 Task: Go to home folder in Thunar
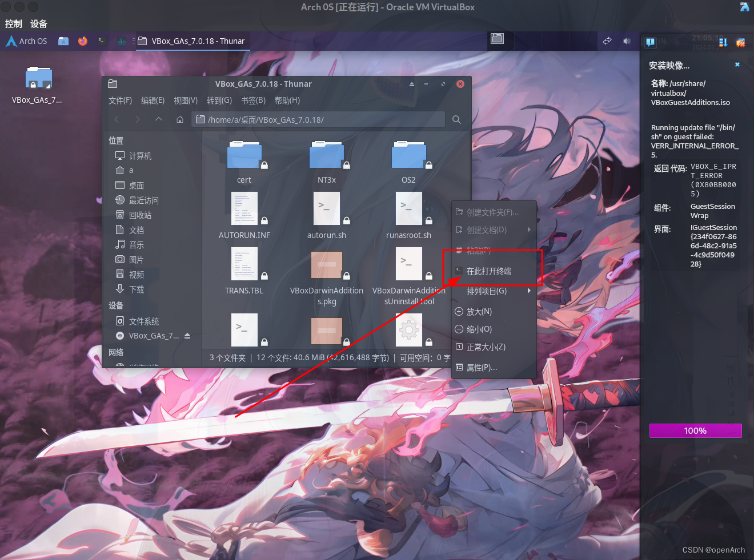(180, 119)
